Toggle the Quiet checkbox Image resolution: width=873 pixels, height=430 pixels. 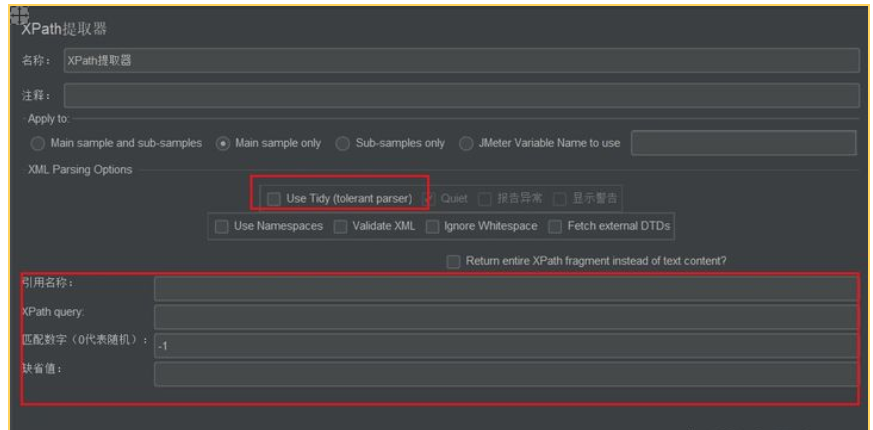429,198
